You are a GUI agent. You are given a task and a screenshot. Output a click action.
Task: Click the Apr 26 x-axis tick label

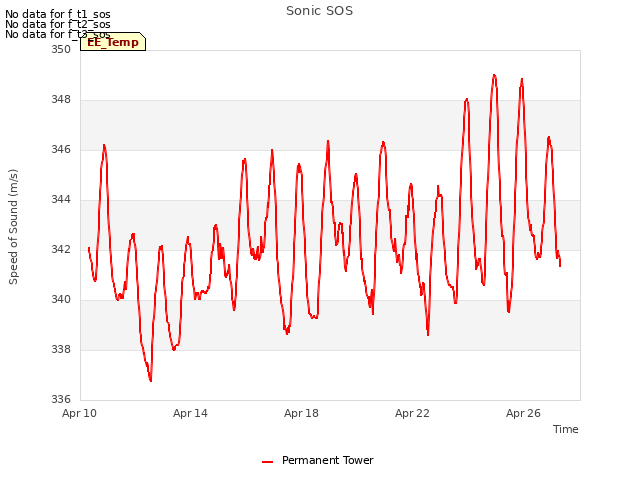[523, 413]
